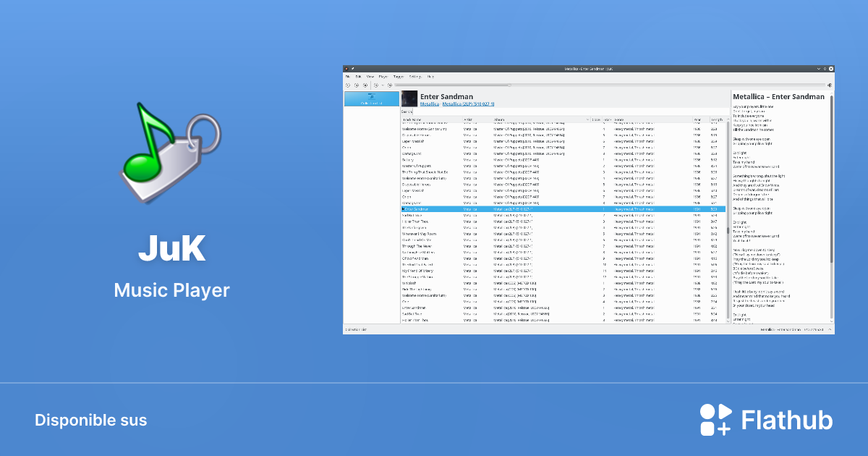Select the Collection List sidebar icon
868x456 pixels.
coord(371,98)
